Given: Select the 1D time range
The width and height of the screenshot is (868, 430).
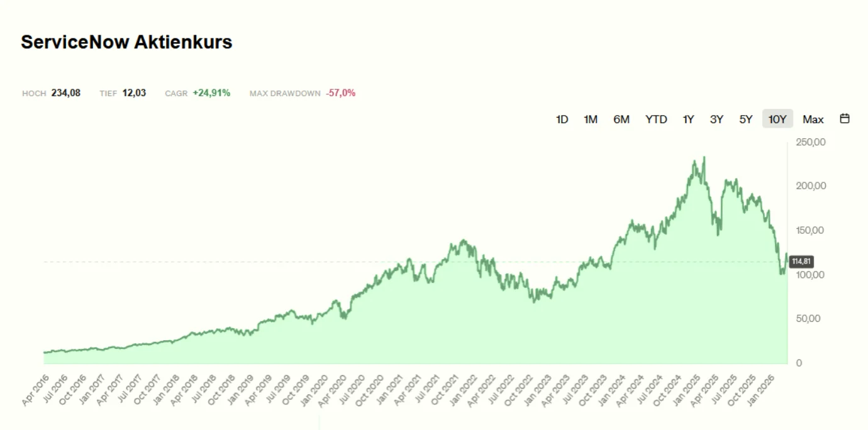Looking at the screenshot, I should pyautogui.click(x=562, y=119).
